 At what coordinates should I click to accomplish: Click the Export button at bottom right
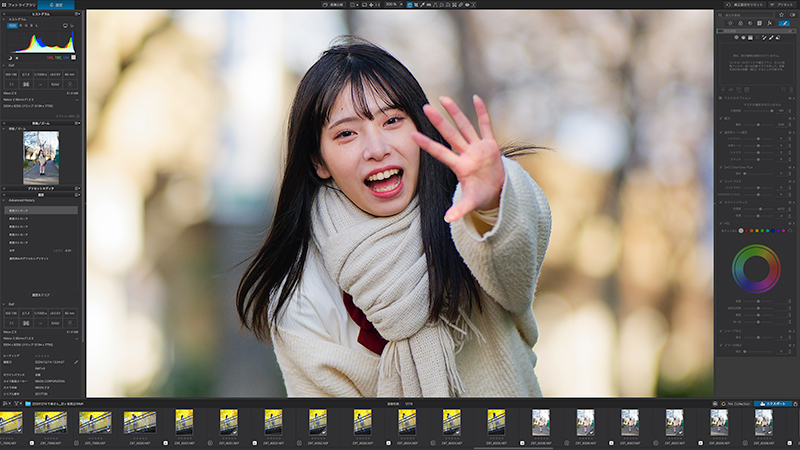click(x=773, y=404)
